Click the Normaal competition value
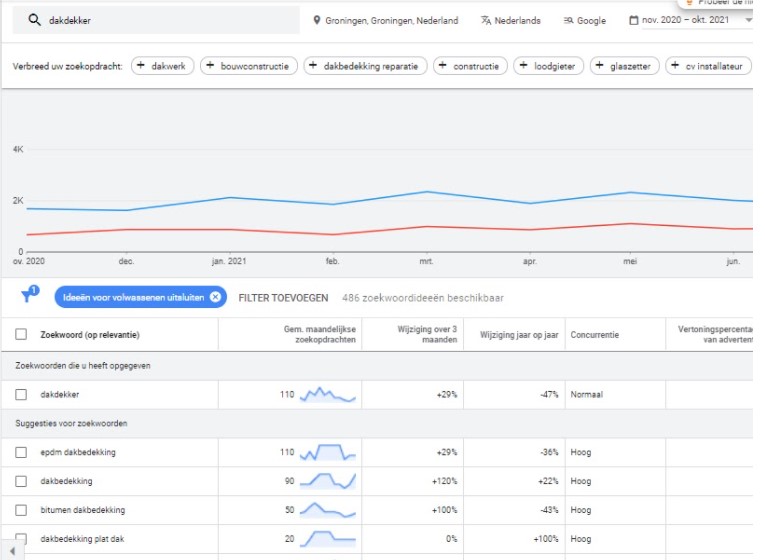 click(x=586, y=394)
